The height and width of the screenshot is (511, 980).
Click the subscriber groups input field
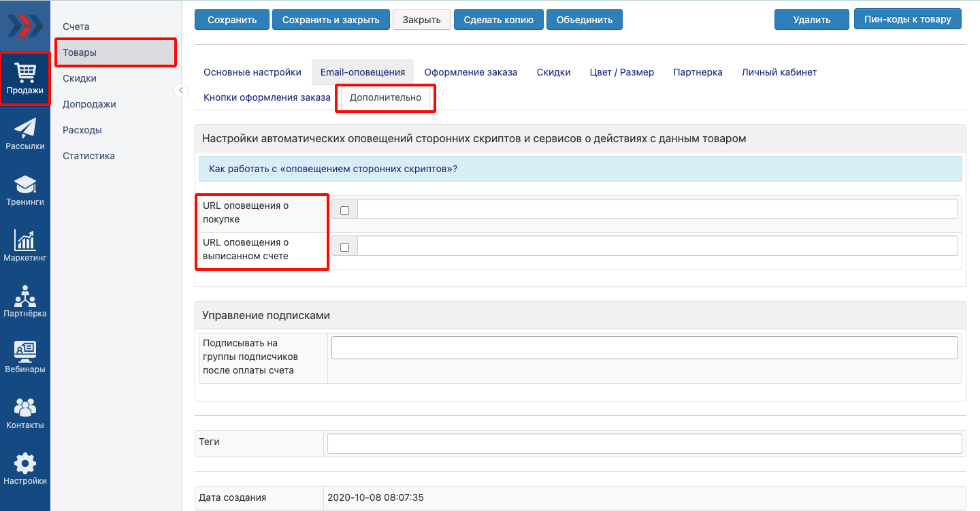tap(644, 348)
